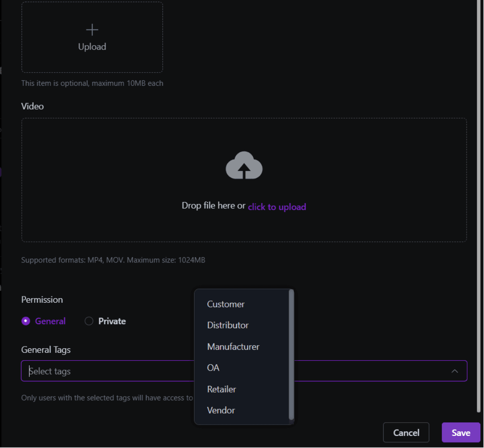484x448 pixels.
Task: Select the Distributor tag option
Action: click(228, 325)
